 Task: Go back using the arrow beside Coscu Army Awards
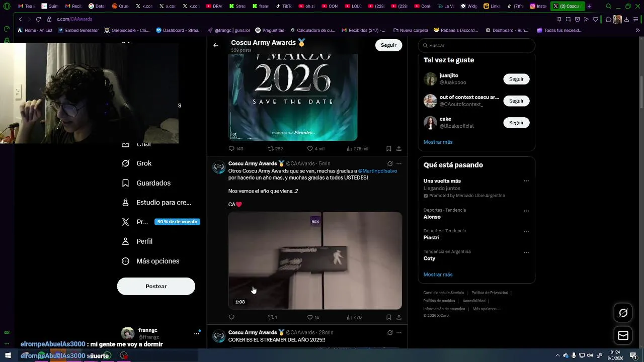pos(215,45)
